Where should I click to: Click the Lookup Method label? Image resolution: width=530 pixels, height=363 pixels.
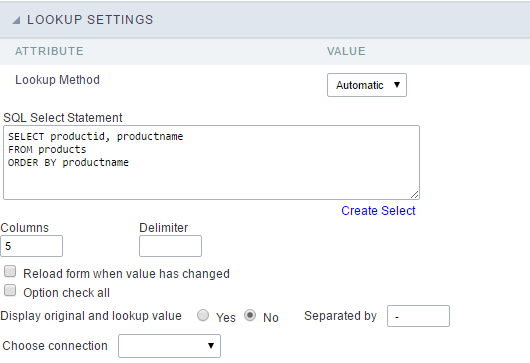(57, 80)
